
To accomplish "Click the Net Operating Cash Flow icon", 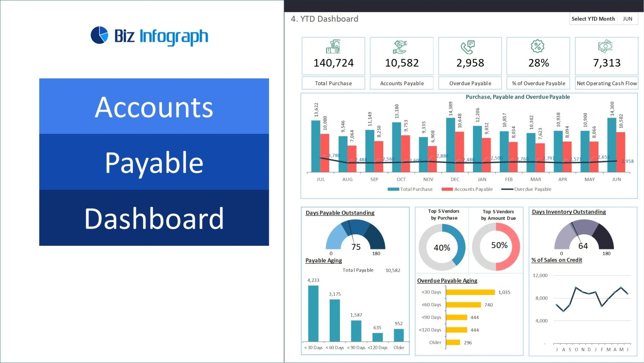I will point(606,47).
